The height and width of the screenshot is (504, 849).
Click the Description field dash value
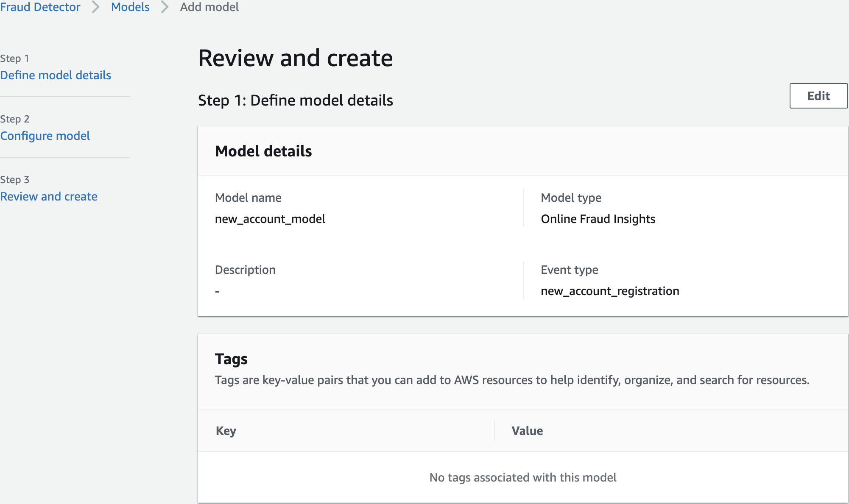[x=217, y=292]
